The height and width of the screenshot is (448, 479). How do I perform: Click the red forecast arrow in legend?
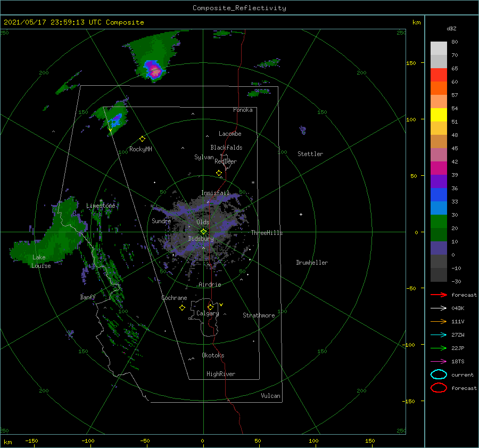pos(439,295)
